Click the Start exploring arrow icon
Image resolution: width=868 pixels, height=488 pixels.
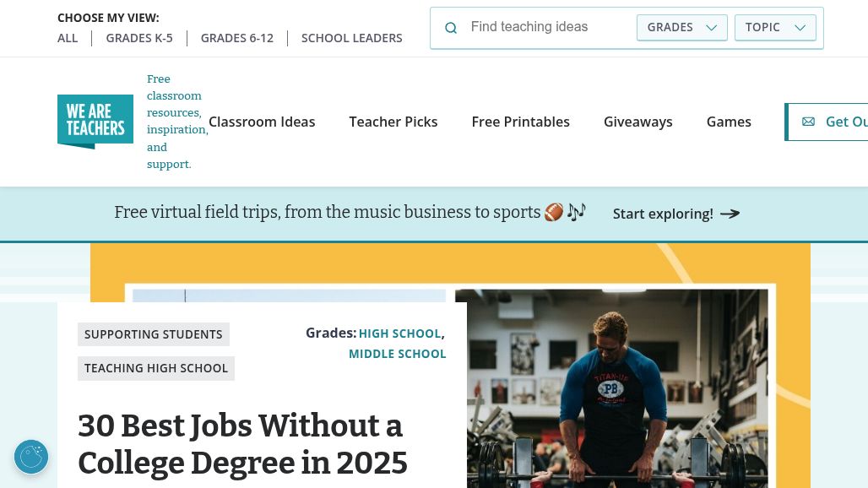click(730, 214)
